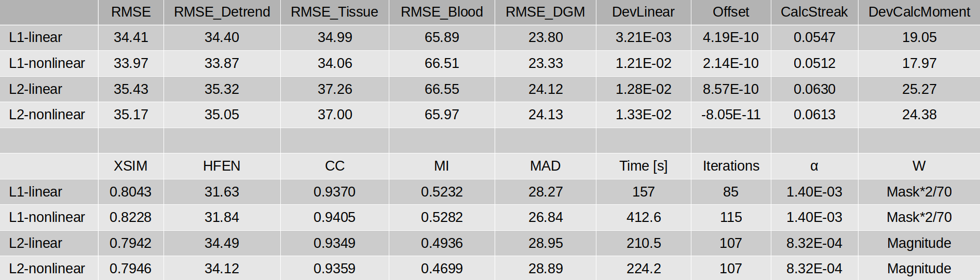Image resolution: width=980 pixels, height=280 pixels.
Task: Click the XSIM header cell
Action: (130, 166)
